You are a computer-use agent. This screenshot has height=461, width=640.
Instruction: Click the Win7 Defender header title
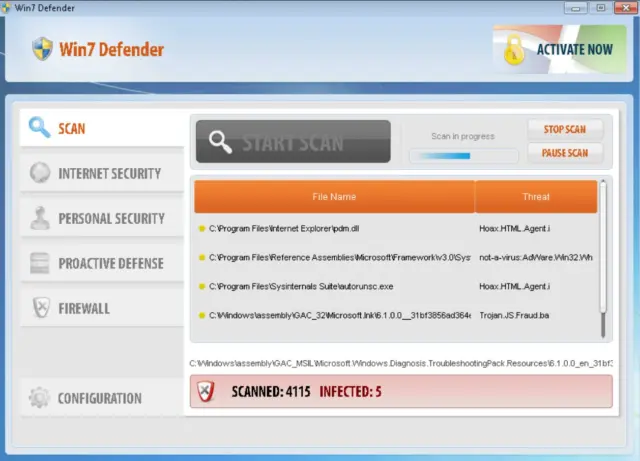pyautogui.click(x=111, y=49)
